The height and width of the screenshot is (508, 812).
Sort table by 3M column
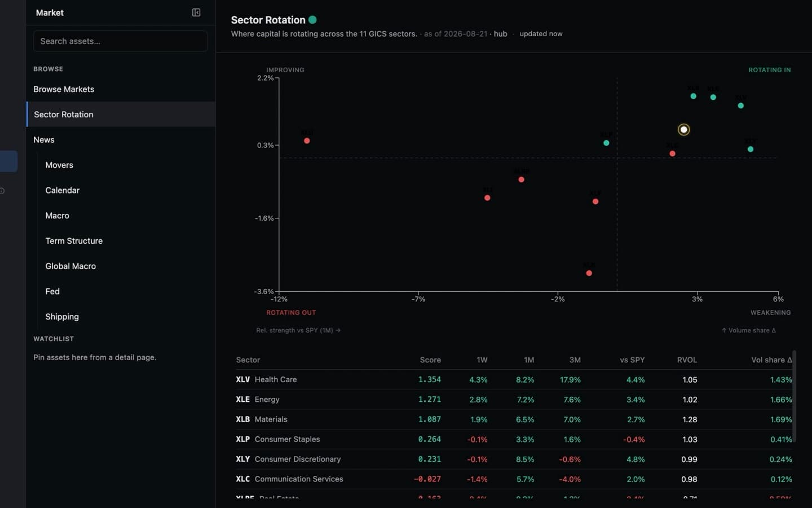coord(575,360)
